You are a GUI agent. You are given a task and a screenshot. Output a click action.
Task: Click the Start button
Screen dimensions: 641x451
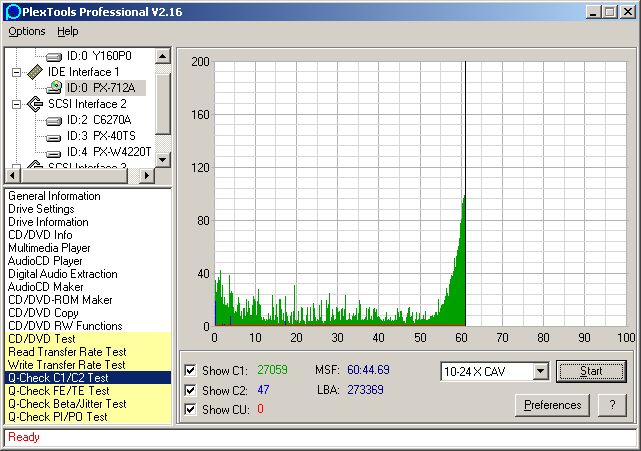pyautogui.click(x=591, y=371)
